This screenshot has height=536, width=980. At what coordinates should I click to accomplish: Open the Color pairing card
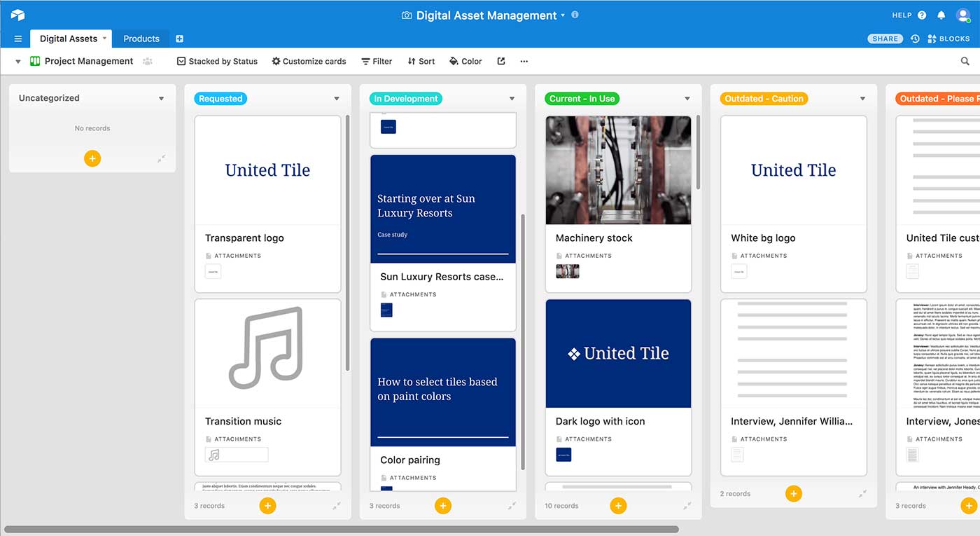tap(443, 413)
